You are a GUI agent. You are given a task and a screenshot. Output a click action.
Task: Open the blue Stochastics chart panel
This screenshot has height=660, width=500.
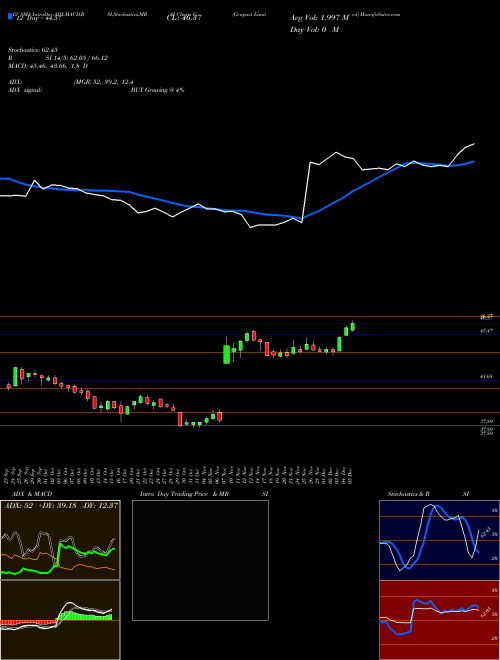(x=439, y=540)
